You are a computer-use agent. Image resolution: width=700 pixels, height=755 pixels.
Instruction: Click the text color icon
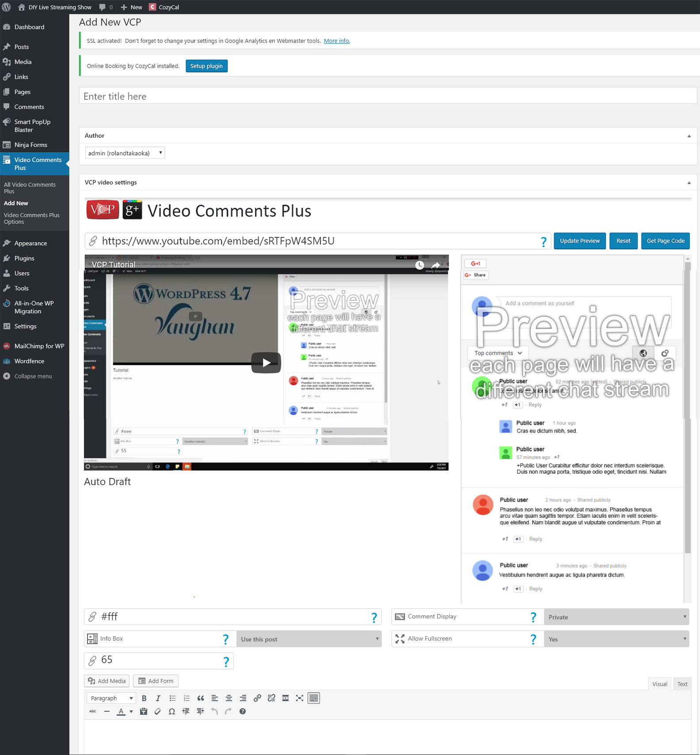click(121, 711)
